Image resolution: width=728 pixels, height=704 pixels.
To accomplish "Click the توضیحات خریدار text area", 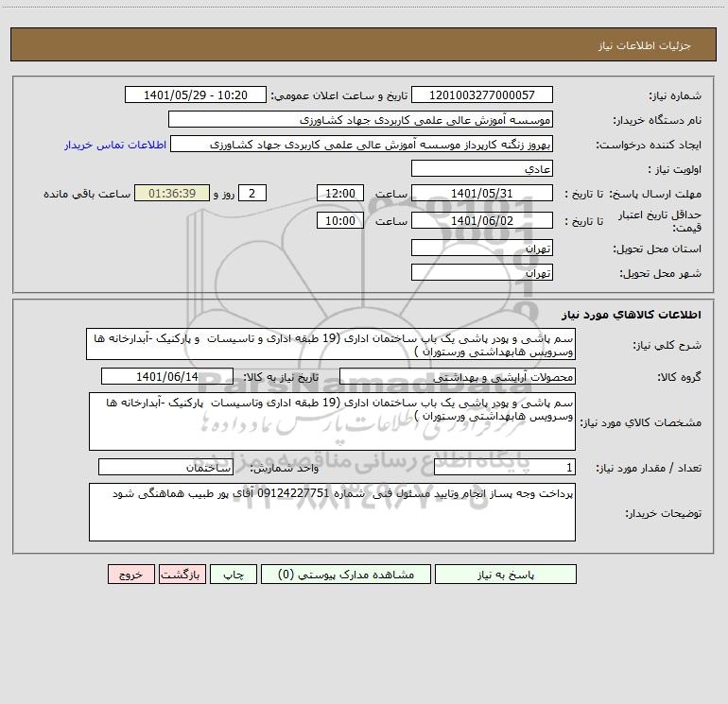I will 332,512.
